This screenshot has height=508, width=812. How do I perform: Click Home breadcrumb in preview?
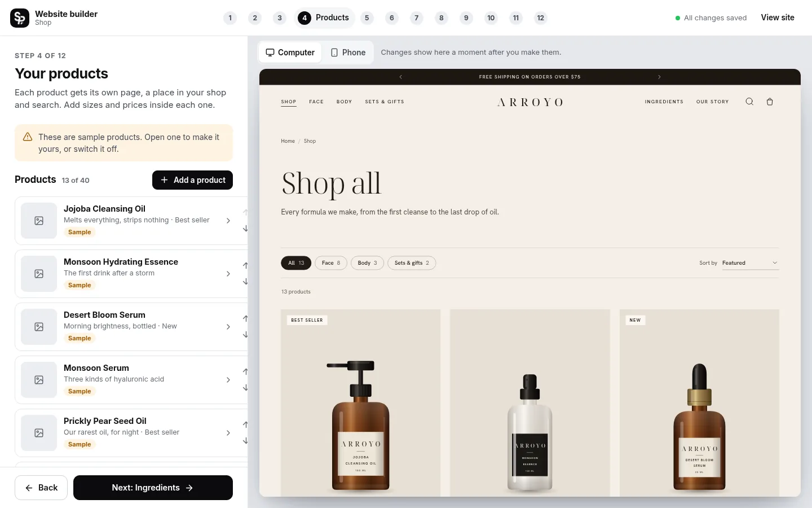click(288, 141)
